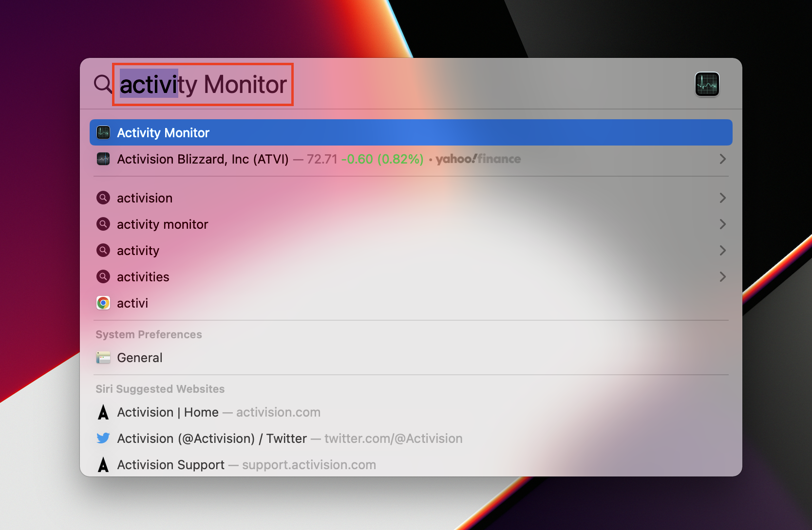Open the Activision Support website

[x=411, y=465]
